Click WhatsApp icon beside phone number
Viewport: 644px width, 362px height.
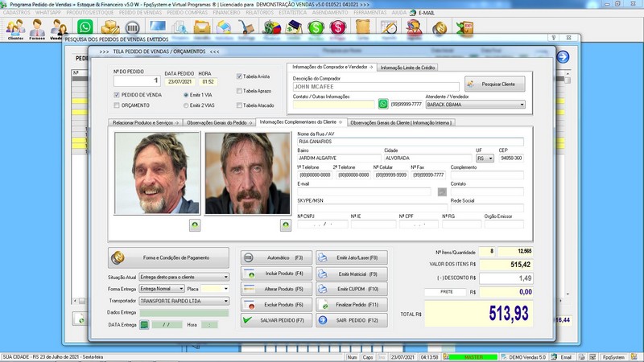point(383,104)
